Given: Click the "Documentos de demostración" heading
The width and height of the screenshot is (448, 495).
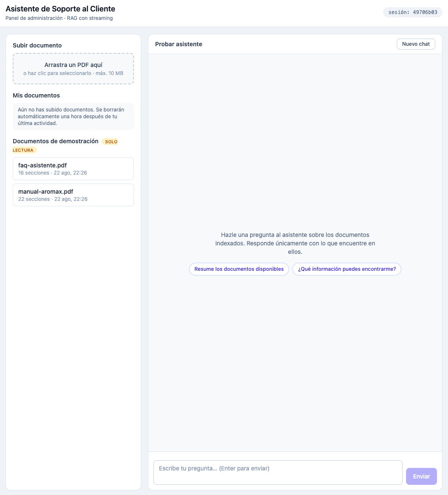Looking at the screenshot, I should (56, 141).
